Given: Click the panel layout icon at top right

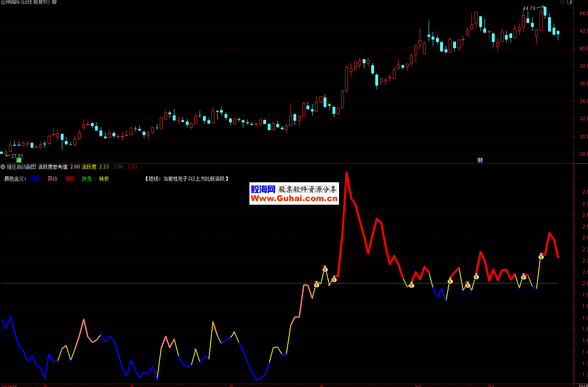Looking at the screenshot, I should point(570,2).
